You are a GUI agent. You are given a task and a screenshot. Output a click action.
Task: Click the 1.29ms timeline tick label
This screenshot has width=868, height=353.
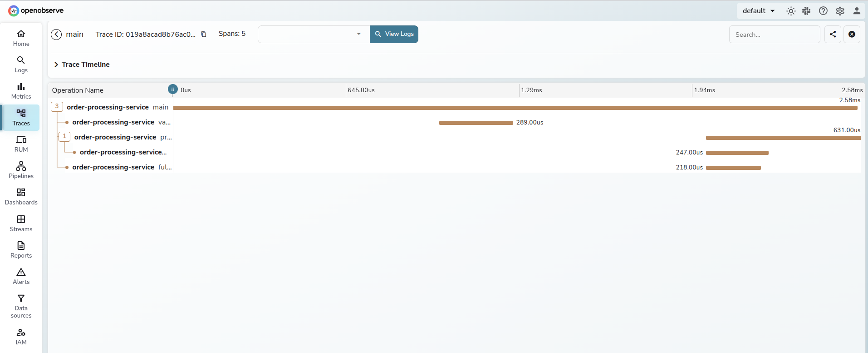tap(531, 90)
